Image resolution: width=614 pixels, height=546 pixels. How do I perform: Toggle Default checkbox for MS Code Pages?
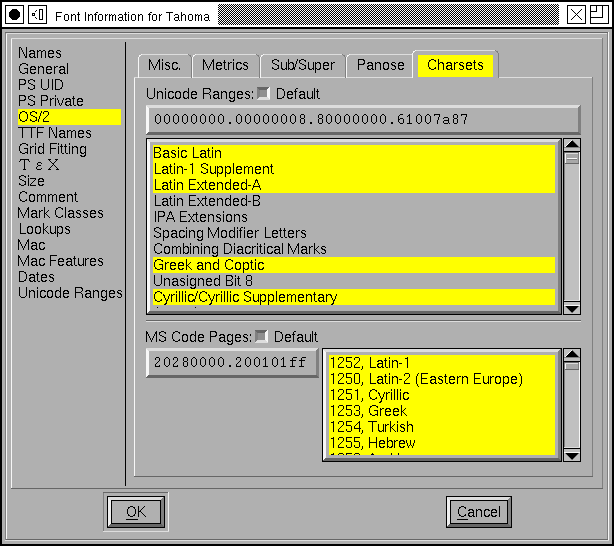pos(262,336)
